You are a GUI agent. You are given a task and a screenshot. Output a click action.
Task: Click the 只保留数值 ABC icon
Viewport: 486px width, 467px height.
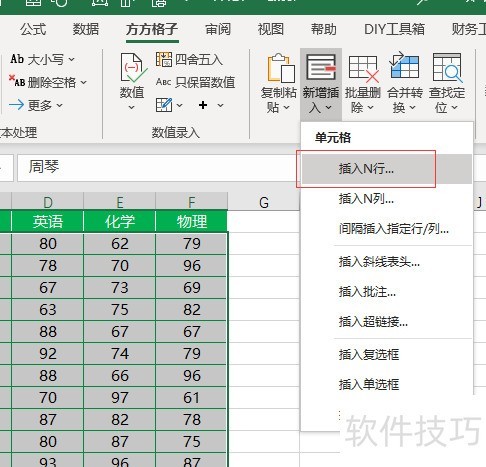coord(163,82)
